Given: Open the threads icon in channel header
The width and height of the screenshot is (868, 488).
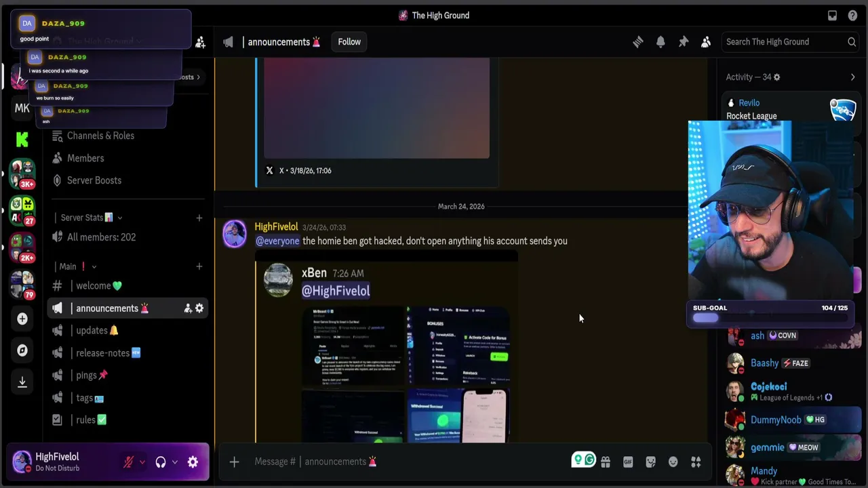Looking at the screenshot, I should [x=637, y=42].
